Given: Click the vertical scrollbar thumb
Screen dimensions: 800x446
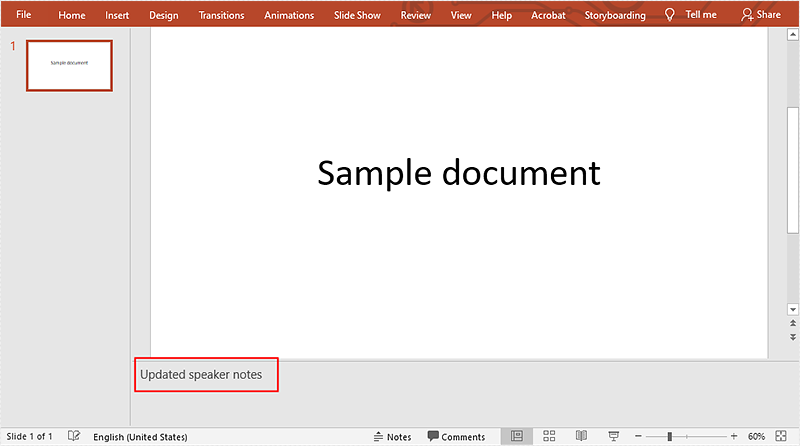Looking at the screenshot, I should tap(792, 170).
